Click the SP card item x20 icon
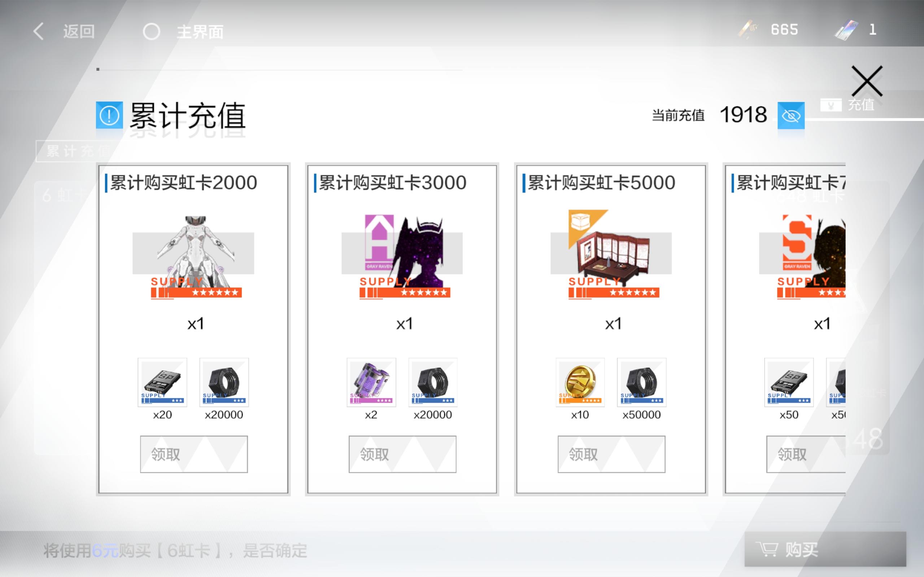 pyautogui.click(x=162, y=382)
